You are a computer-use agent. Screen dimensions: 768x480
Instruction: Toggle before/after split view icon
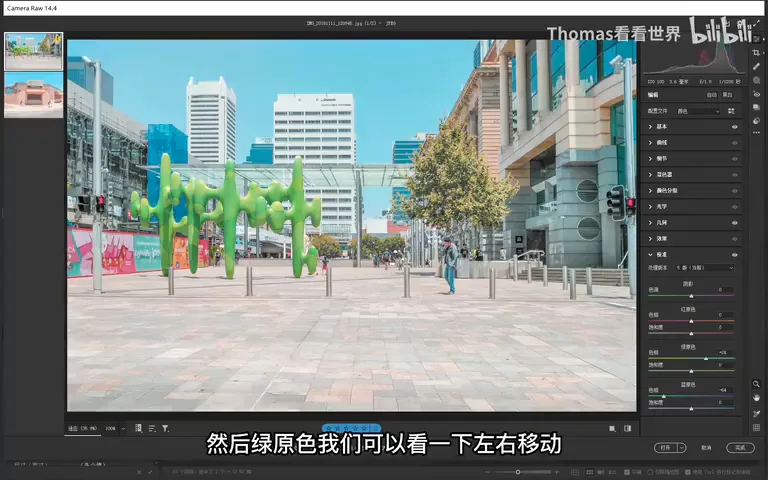coord(628,429)
